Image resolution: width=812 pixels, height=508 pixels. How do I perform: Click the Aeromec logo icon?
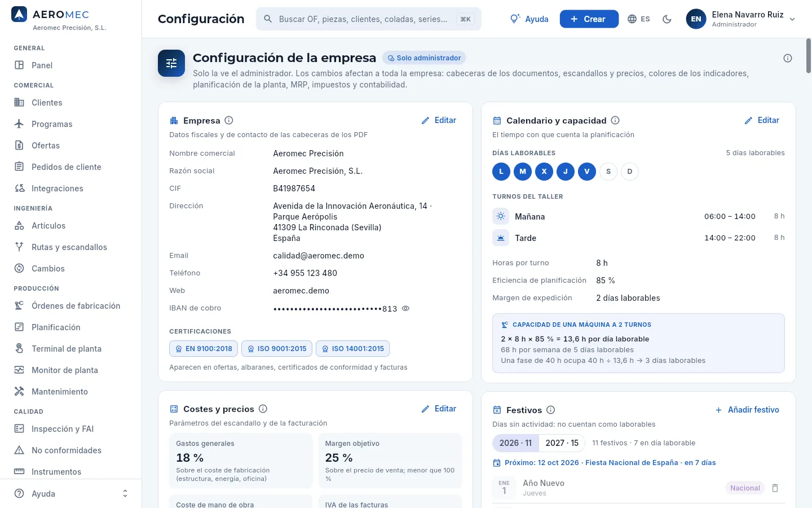(x=19, y=14)
